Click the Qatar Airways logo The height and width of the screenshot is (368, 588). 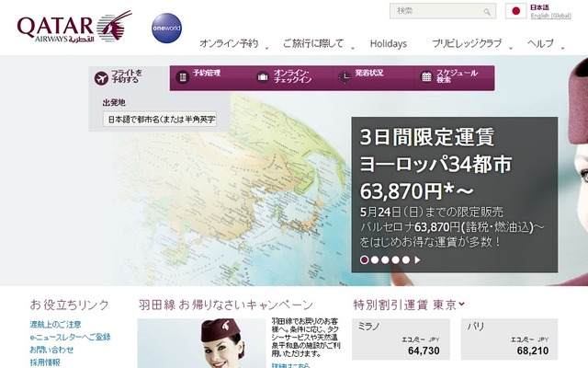coord(74,27)
